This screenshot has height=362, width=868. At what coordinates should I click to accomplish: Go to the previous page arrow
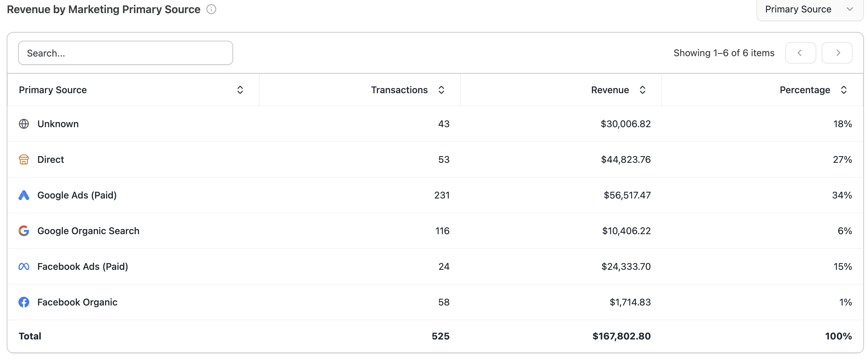(x=800, y=52)
